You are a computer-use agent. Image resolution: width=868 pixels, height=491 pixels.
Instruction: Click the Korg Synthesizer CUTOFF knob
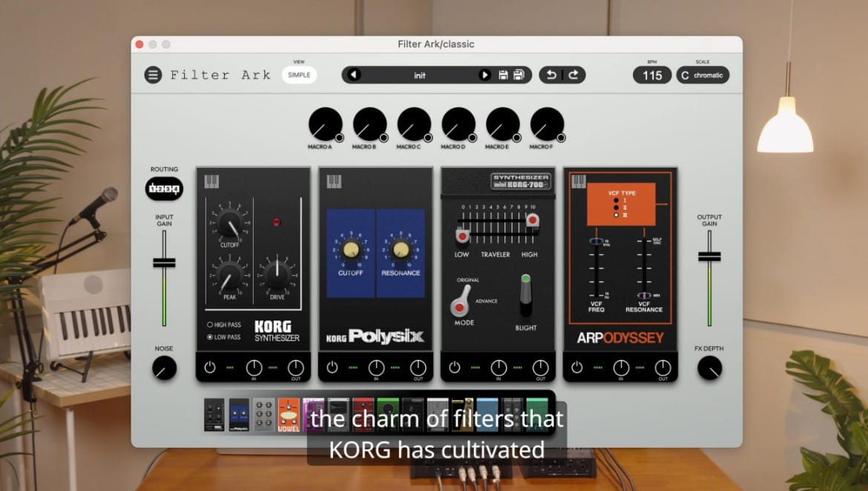click(229, 223)
